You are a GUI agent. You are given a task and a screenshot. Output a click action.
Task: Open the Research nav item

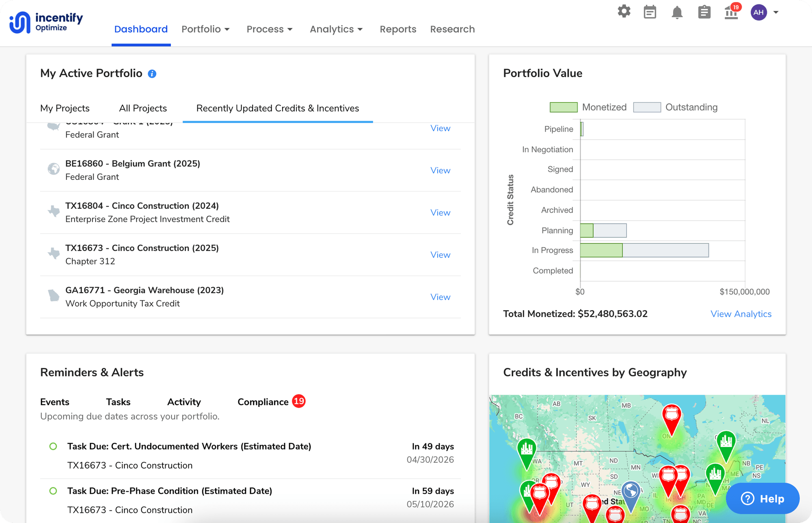(452, 29)
